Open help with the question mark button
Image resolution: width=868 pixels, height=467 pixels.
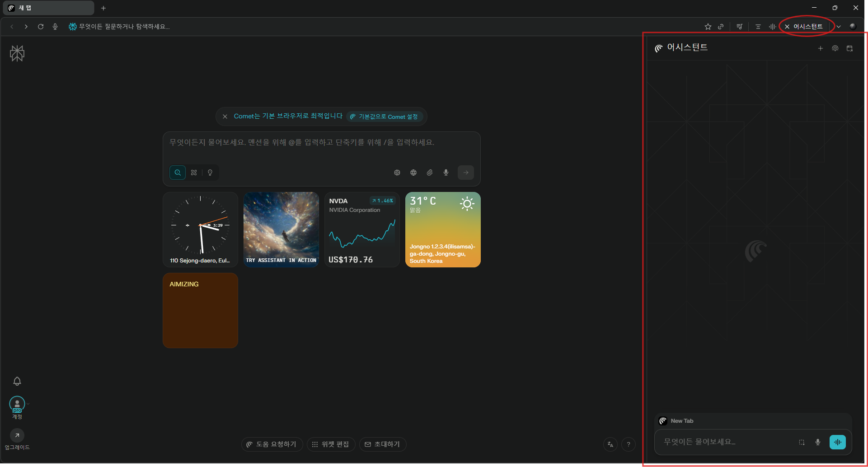629,444
